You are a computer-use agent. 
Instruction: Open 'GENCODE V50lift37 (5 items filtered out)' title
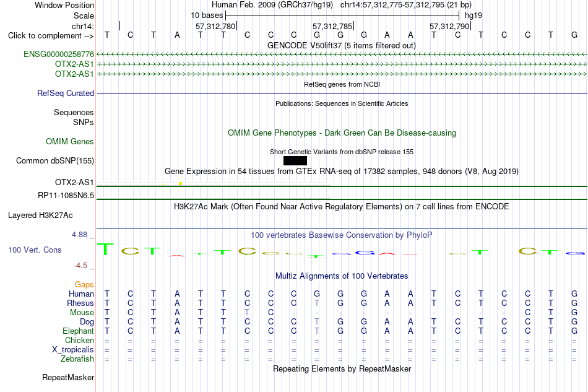tap(342, 45)
